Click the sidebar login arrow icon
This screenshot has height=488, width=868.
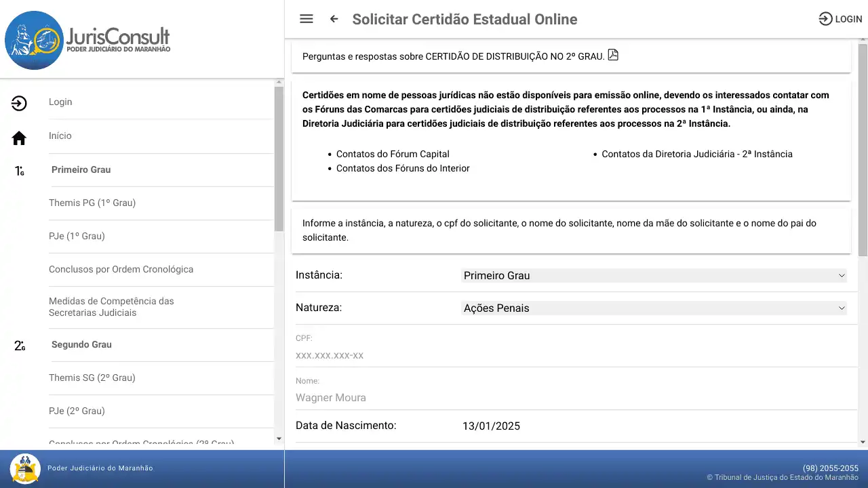point(19,103)
